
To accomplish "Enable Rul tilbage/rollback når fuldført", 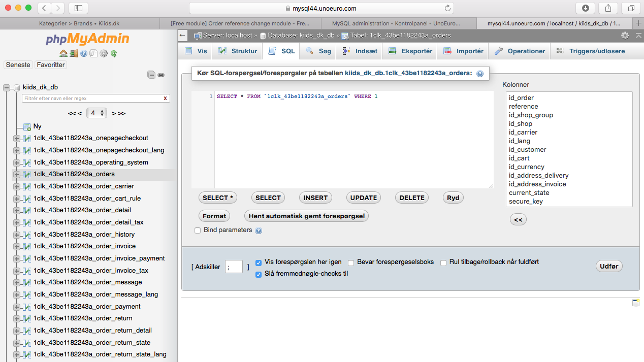I will click(443, 262).
